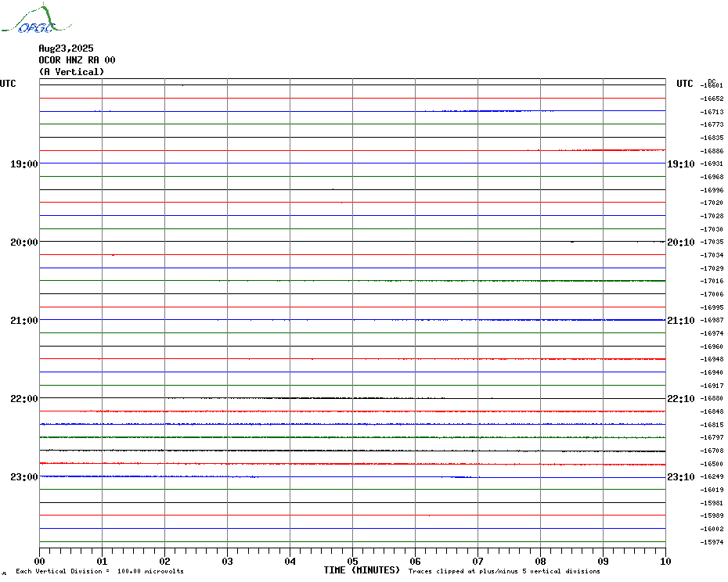
Task: Click the OFGC logo
Action: click(37, 19)
